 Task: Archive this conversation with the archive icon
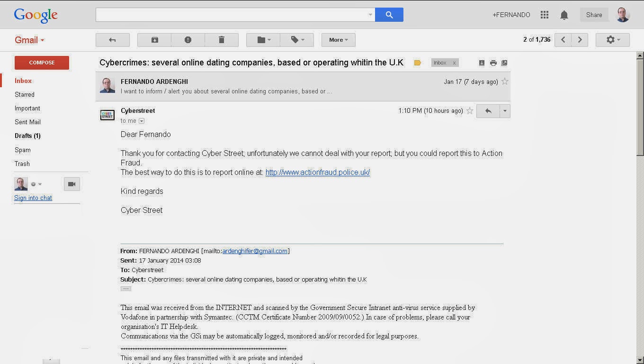tap(154, 40)
